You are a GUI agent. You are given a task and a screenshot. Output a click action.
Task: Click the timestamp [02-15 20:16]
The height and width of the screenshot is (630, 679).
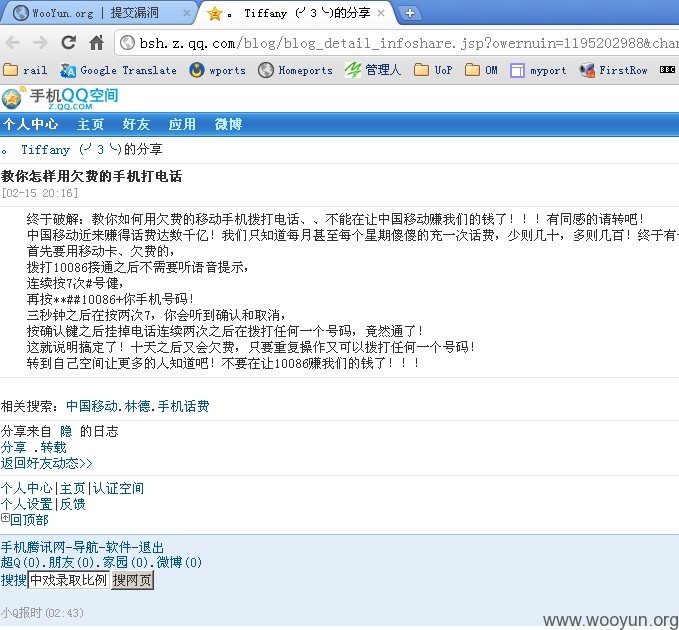click(x=40, y=193)
